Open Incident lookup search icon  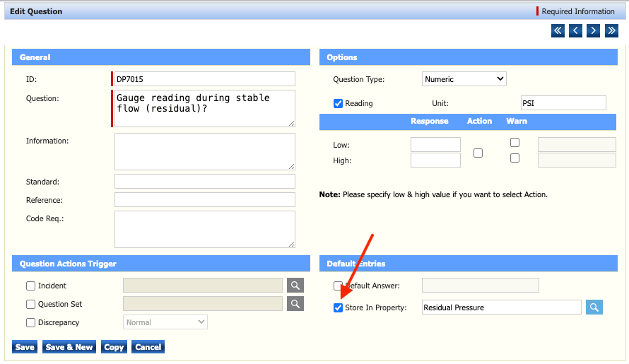pyautogui.click(x=295, y=286)
